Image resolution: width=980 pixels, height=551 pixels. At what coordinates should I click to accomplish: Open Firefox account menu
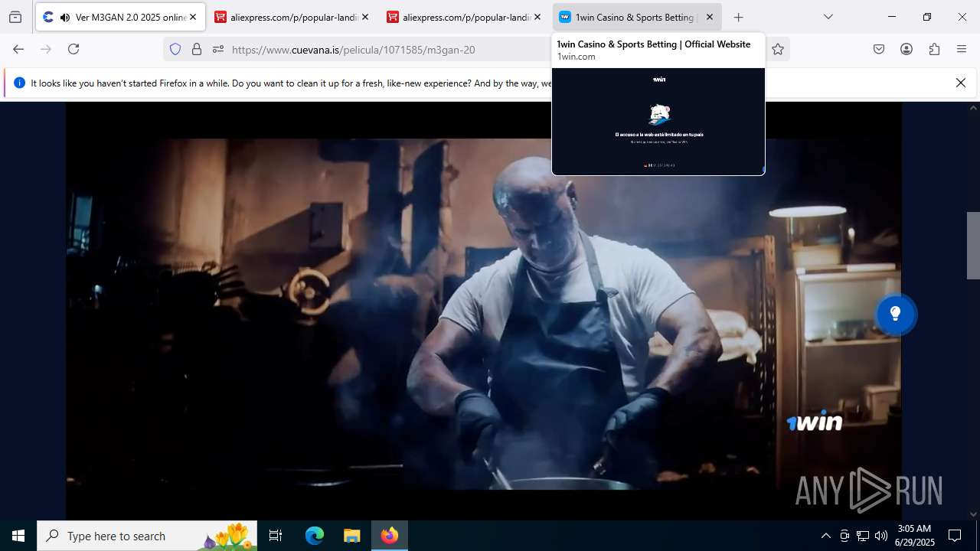click(x=906, y=49)
